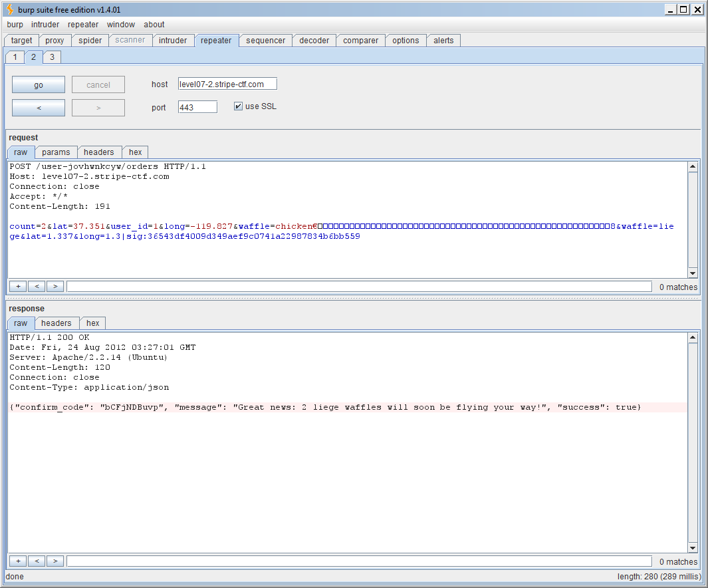Screen dimensions: 708x588
Task: Toggle the use SSL checkbox
Action: [x=238, y=106]
